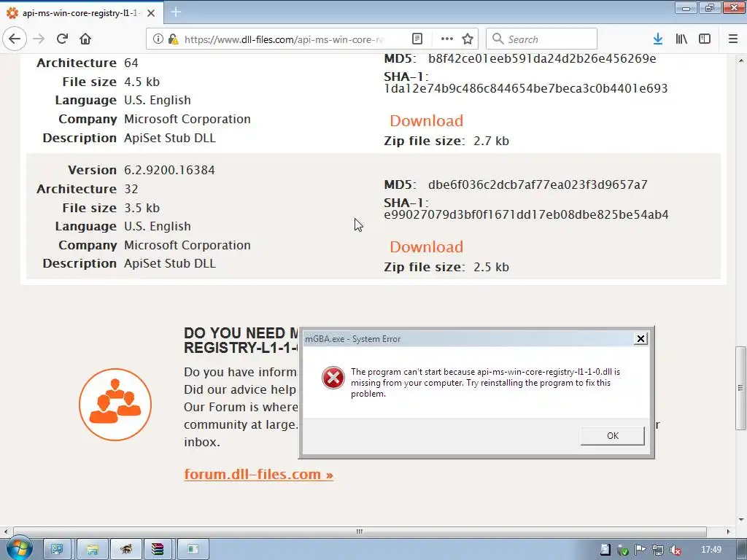This screenshot has width=747, height=560.
Task: Click the SHA-1 value starting e99027079d3b
Action: click(x=526, y=215)
